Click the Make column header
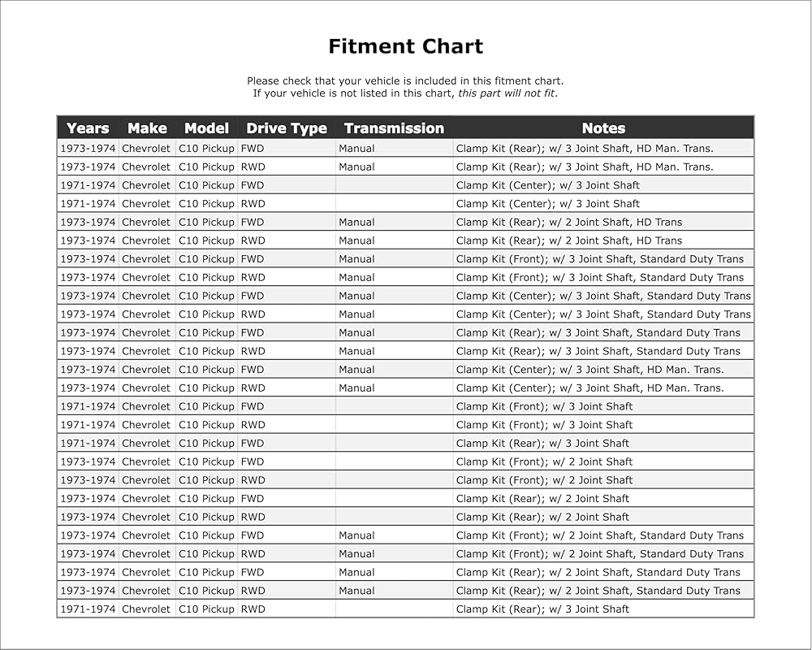This screenshot has height=650, width=812. tap(147, 128)
